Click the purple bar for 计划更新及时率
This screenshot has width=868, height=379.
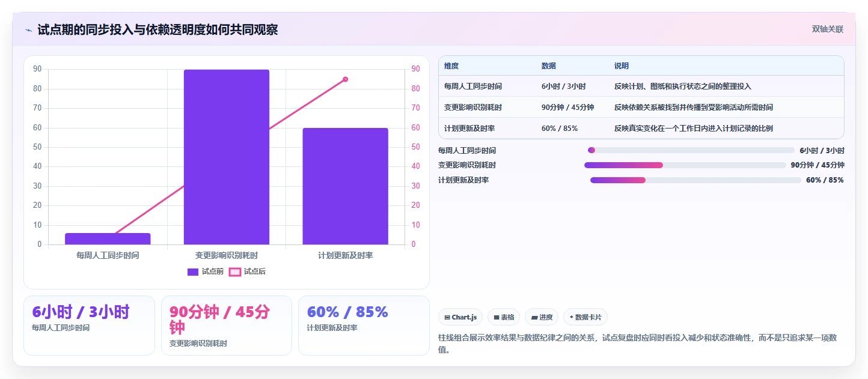(346, 186)
